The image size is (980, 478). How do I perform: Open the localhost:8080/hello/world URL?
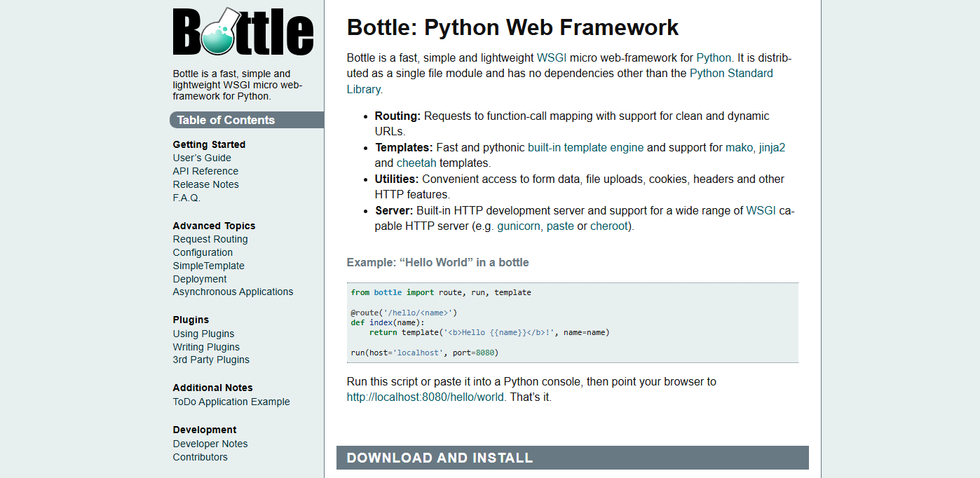426,397
